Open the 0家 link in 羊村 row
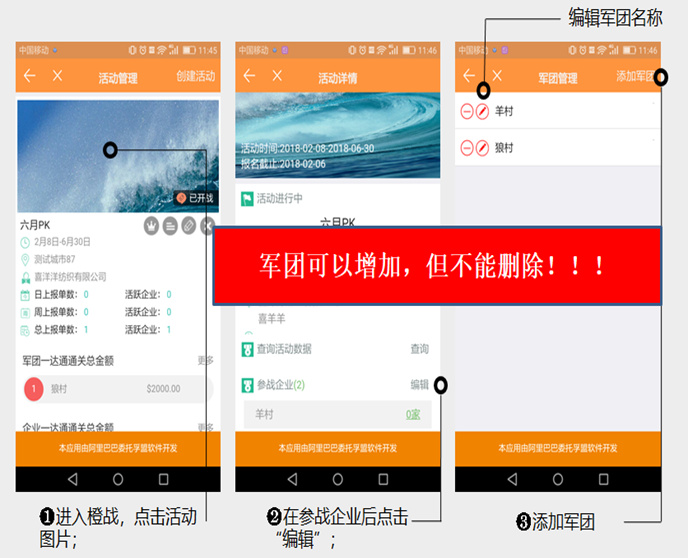 click(x=413, y=414)
